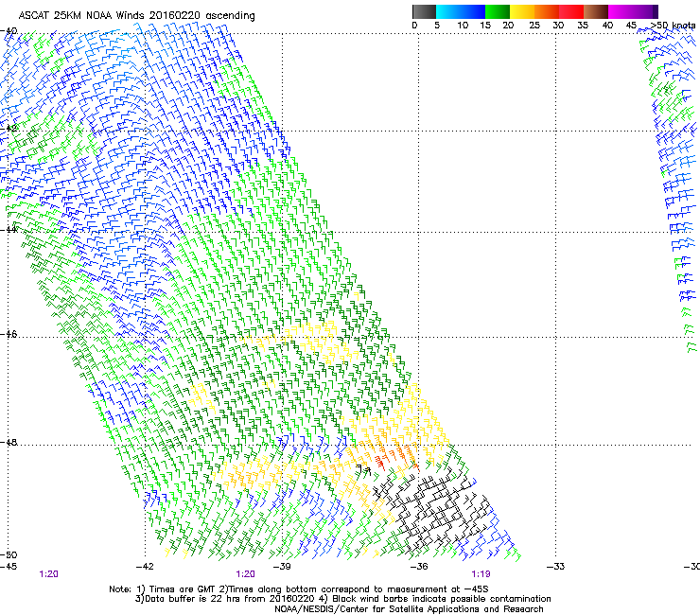
Task: Click the ASCAT 25KM NOAA Winds title
Action: (x=136, y=16)
